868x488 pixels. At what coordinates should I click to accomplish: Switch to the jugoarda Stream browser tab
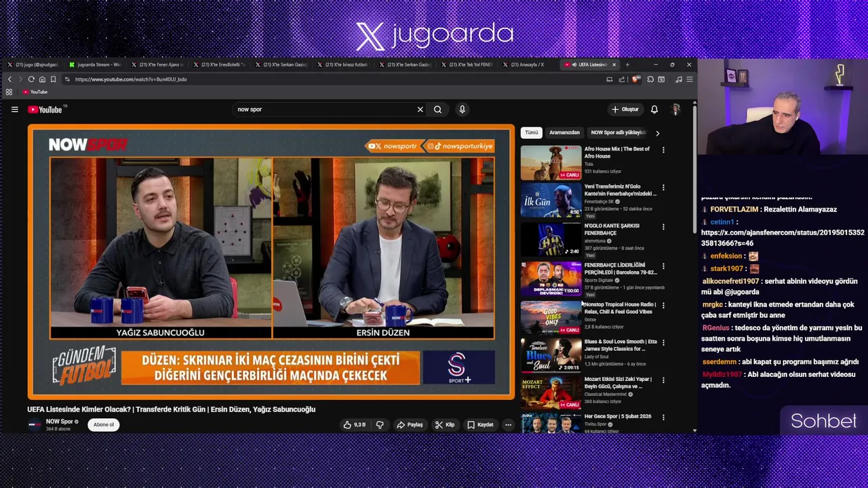(95, 64)
